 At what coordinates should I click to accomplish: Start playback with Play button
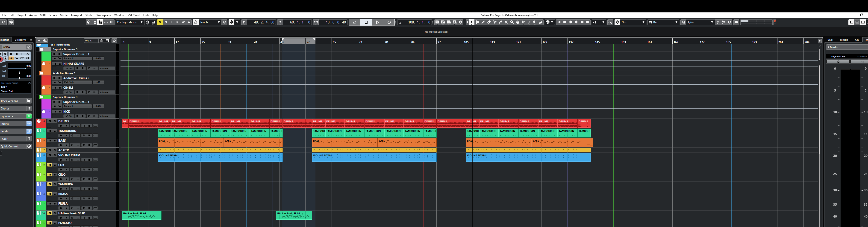point(377,22)
